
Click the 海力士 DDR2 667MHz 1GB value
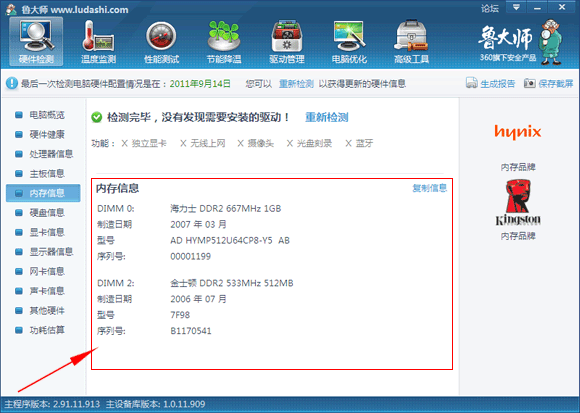click(x=226, y=209)
